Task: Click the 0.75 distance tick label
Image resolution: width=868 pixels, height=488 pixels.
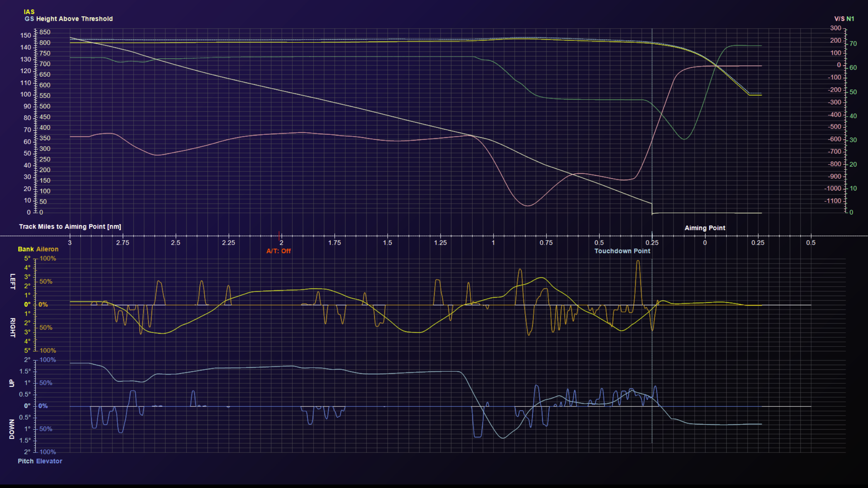Action: point(546,243)
